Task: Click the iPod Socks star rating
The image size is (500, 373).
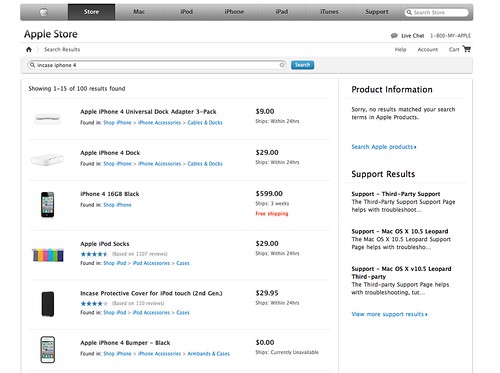Action: 94,254
